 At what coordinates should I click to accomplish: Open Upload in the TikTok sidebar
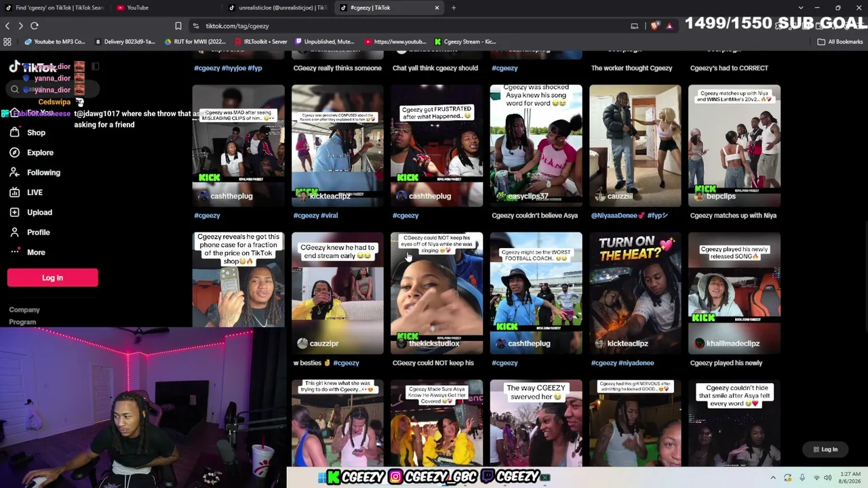coord(39,212)
